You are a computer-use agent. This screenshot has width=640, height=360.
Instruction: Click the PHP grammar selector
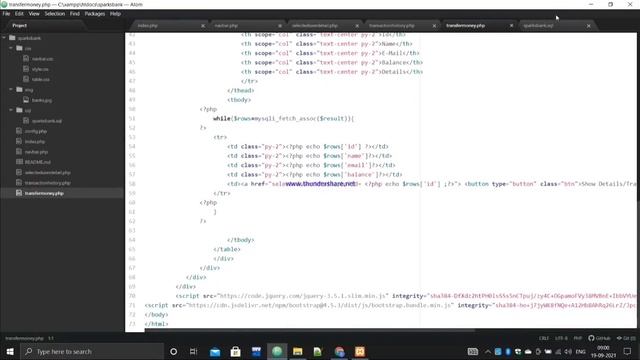(578, 338)
